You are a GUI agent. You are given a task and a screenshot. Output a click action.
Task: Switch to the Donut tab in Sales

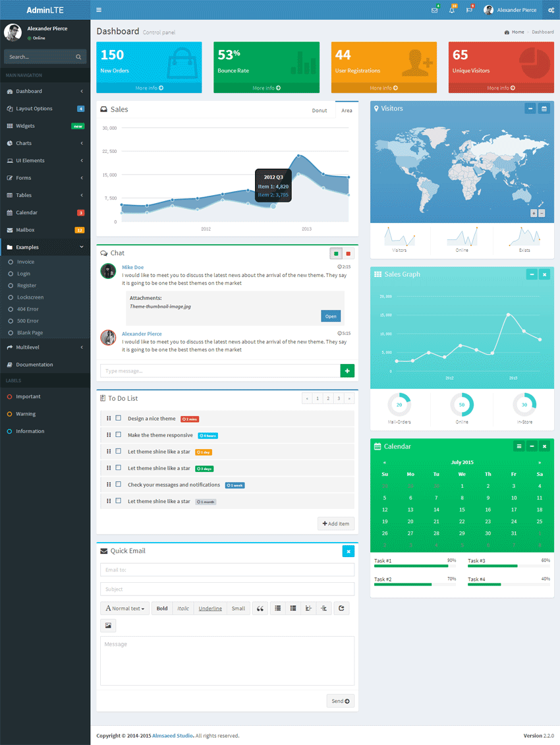[320, 110]
